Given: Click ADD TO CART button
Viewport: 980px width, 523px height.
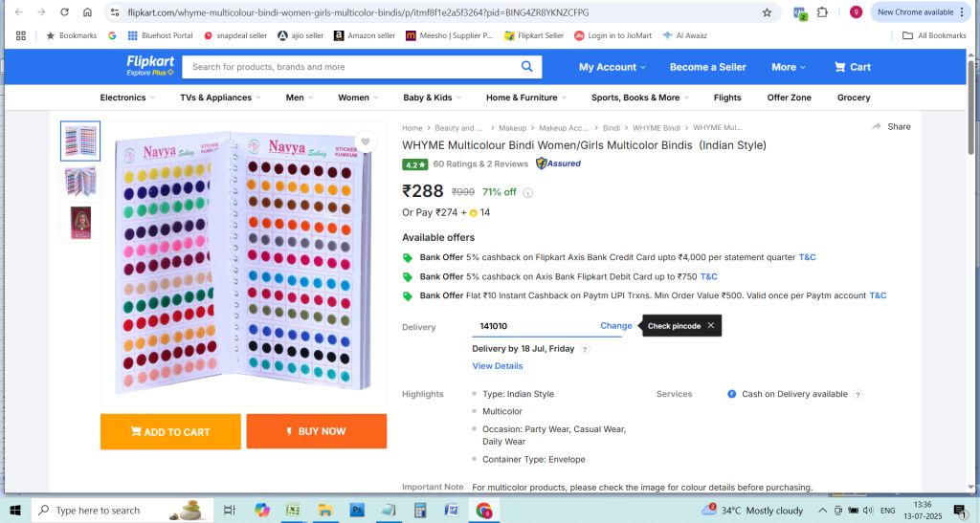Looking at the screenshot, I should (x=170, y=431).
